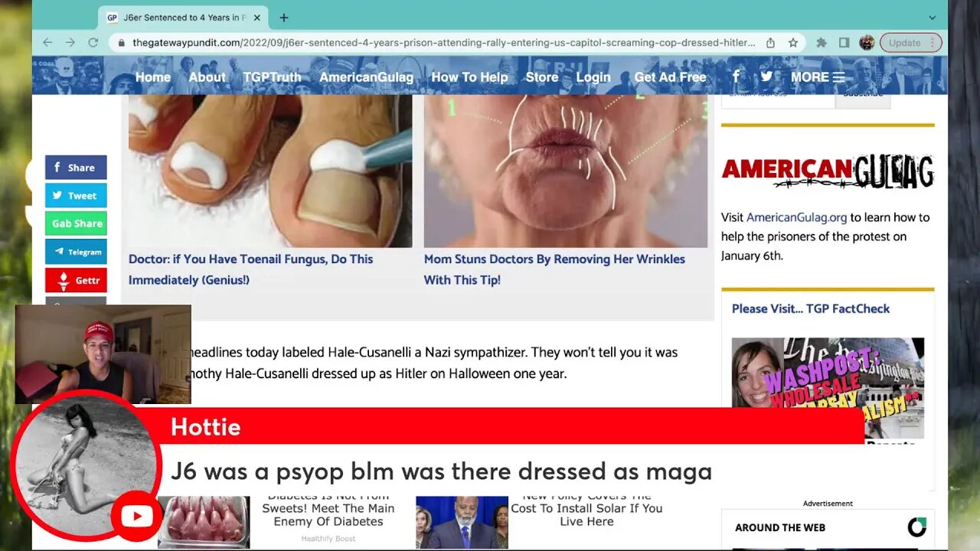
Task: Click the share page icon in address bar
Action: (x=770, y=43)
